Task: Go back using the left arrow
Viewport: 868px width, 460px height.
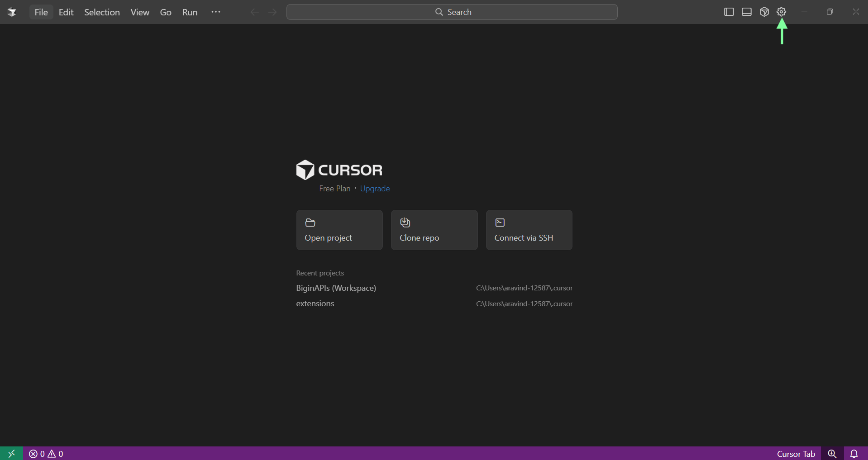Action: (x=254, y=12)
